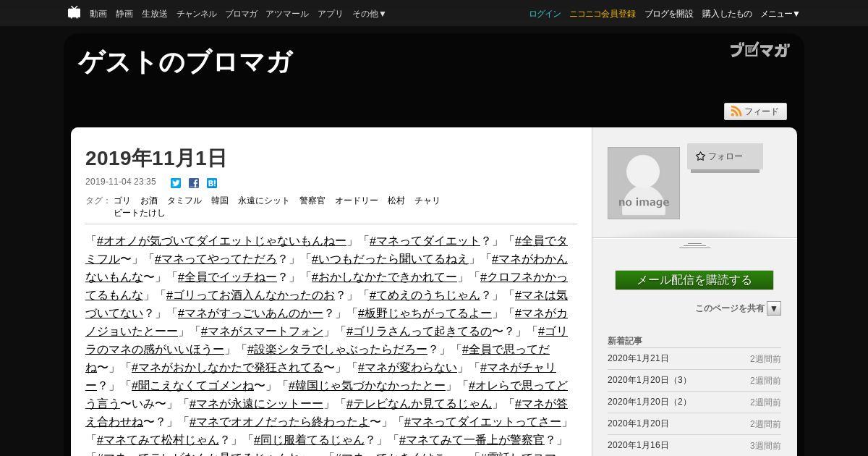
Task: Open the RSS フィード button
Action: pyautogui.click(x=755, y=111)
